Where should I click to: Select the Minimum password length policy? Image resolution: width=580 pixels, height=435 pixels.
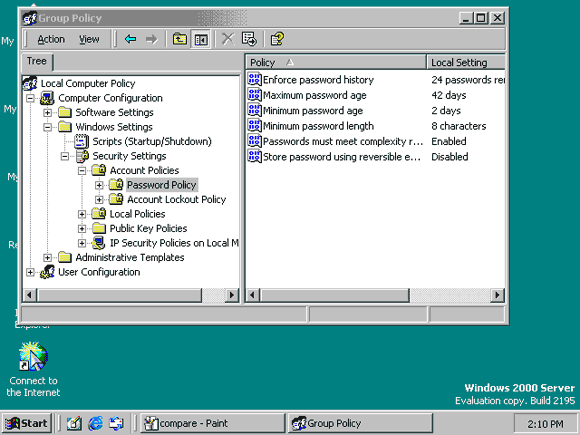[318, 126]
